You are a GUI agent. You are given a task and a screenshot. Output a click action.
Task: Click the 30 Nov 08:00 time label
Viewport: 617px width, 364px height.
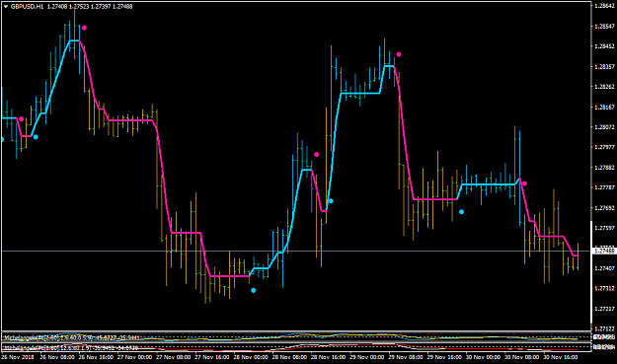(522, 357)
